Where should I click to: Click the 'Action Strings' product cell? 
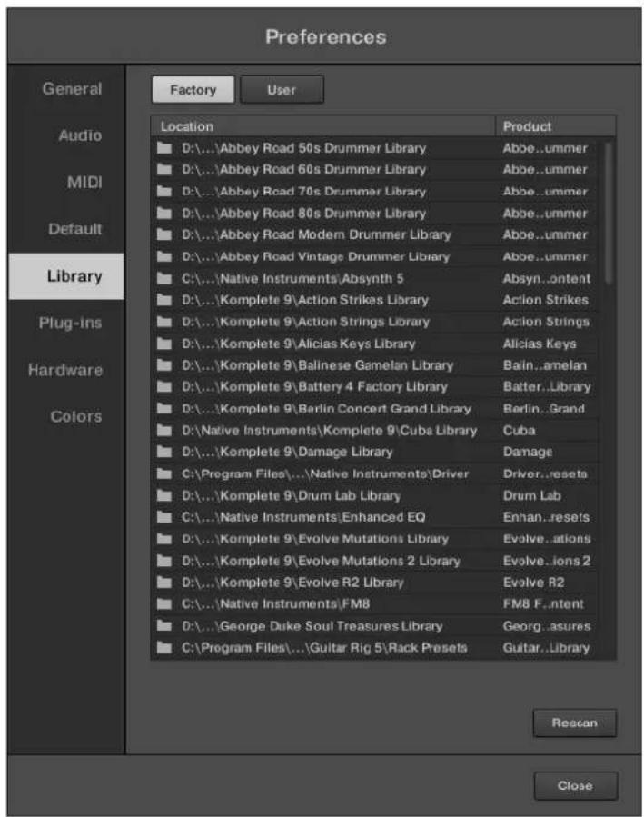[x=546, y=322]
